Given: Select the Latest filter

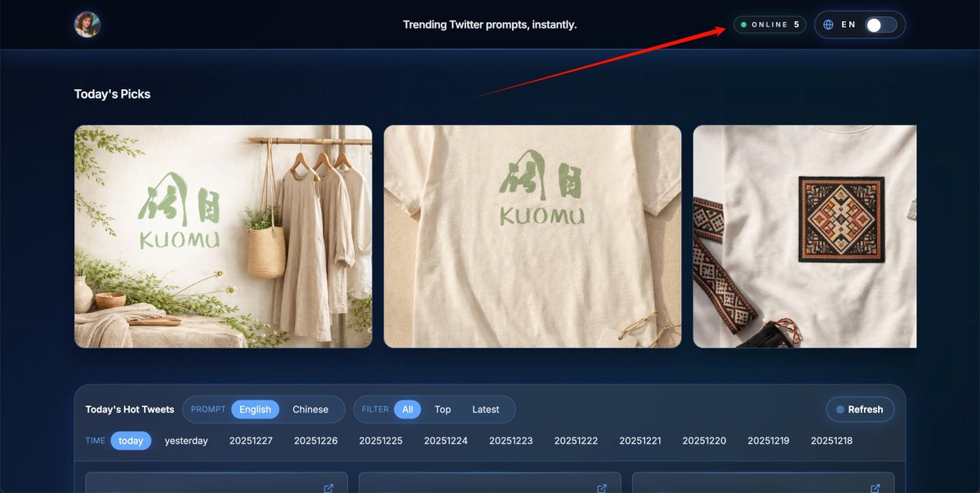Looking at the screenshot, I should click(486, 410).
